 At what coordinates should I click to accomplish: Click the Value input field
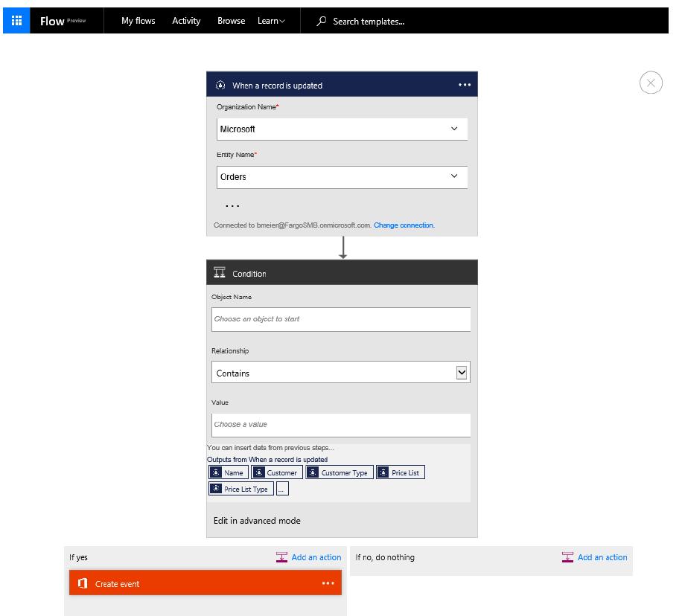click(x=340, y=425)
